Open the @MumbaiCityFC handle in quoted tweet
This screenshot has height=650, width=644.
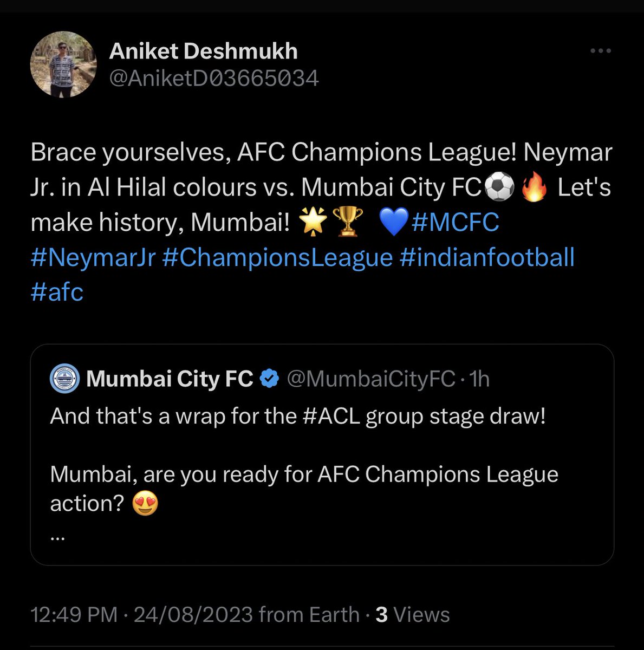click(370, 379)
